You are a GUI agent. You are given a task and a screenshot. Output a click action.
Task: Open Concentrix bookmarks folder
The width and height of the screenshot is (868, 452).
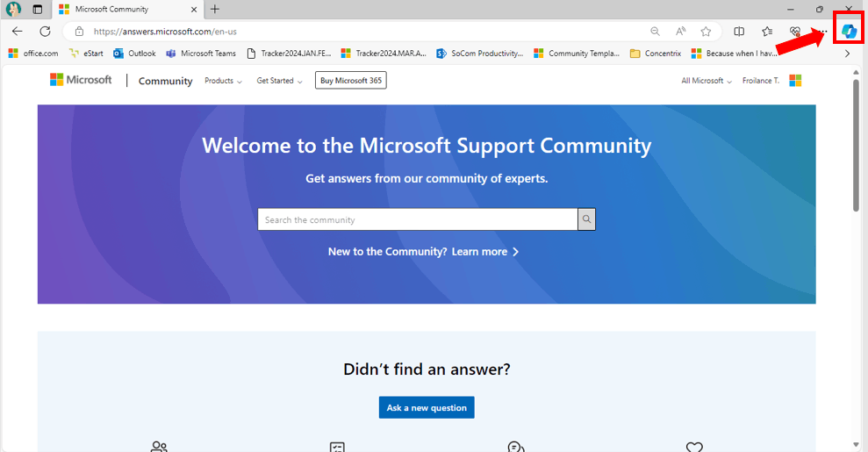point(656,54)
